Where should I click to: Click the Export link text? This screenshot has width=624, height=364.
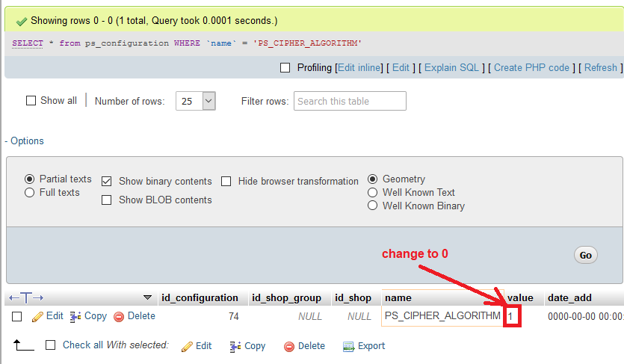pos(371,346)
